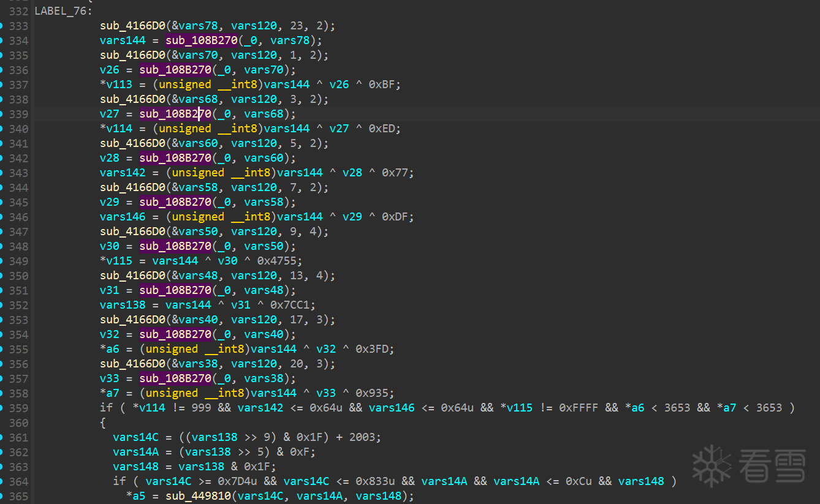Select v30 assignment on line 348
The image size is (820, 504).
pos(110,246)
